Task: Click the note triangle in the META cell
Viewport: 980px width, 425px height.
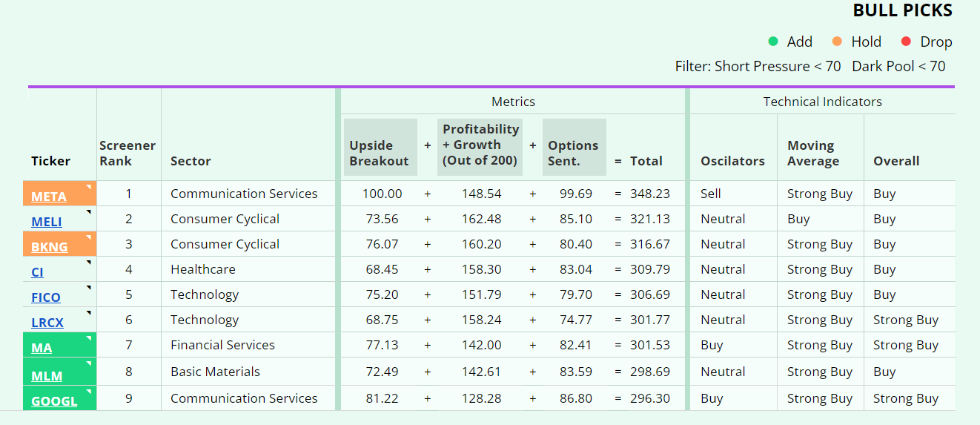Action: (x=90, y=187)
